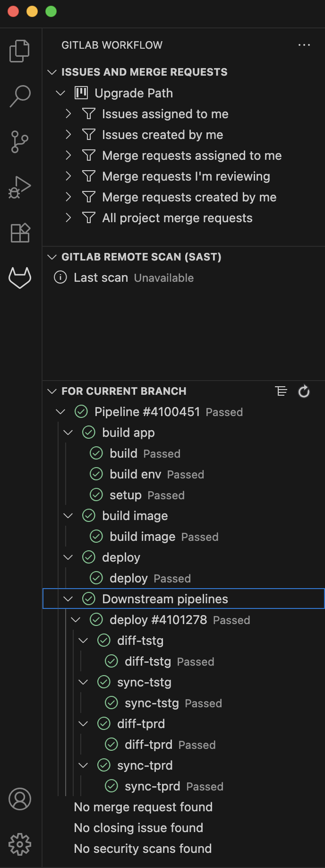Collapse the build app stage
Image resolution: width=325 pixels, height=868 pixels.
[x=68, y=433]
